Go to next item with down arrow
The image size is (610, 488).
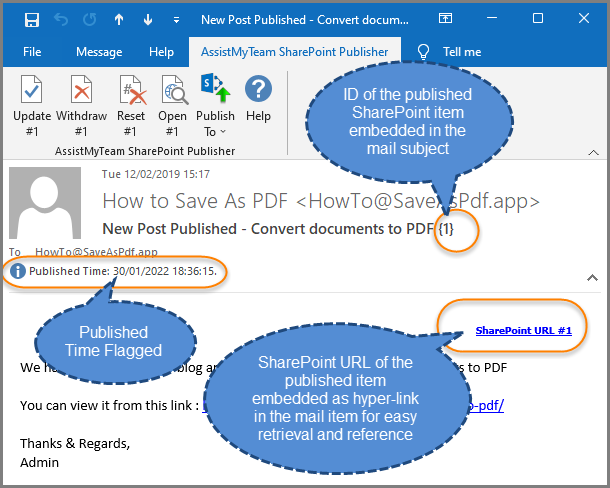[148, 19]
